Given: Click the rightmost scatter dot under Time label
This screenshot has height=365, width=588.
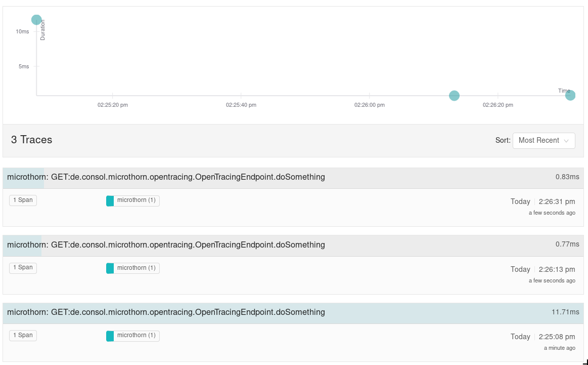Looking at the screenshot, I should coord(570,95).
